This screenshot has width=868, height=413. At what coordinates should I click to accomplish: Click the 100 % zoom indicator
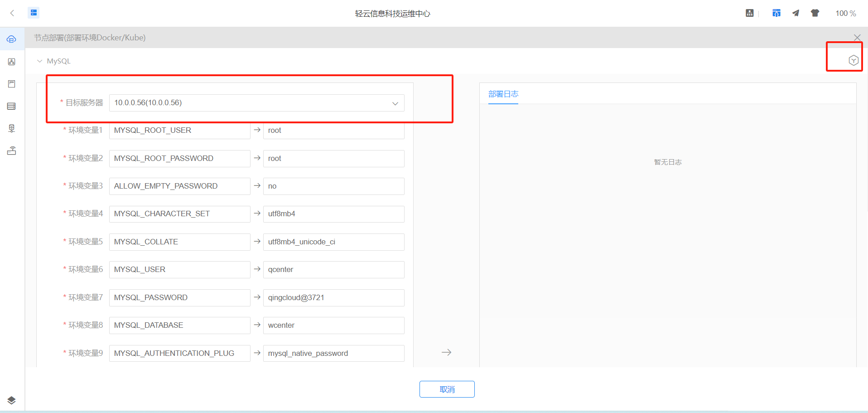846,14
